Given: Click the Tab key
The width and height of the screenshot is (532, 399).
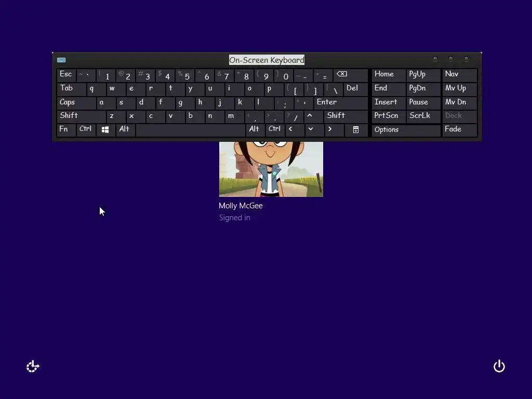Looking at the screenshot, I should point(71,88).
